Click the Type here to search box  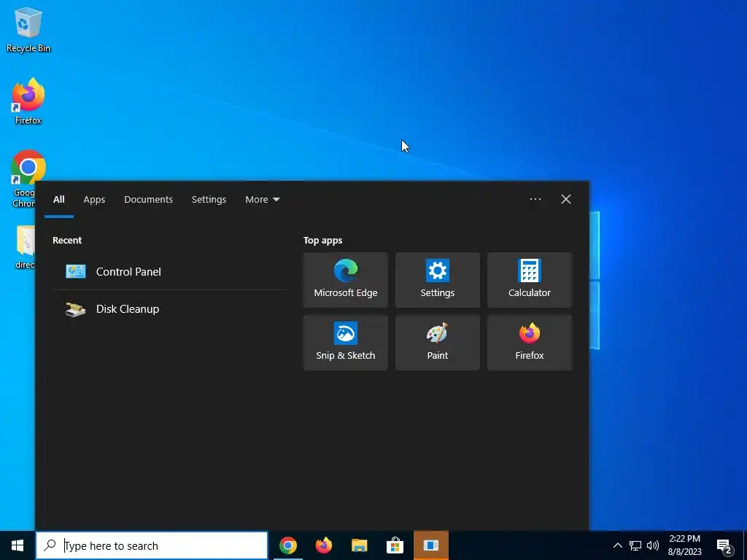[x=152, y=545]
